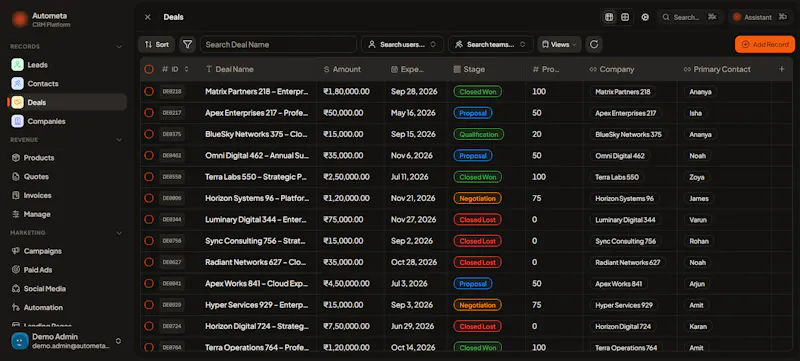The width and height of the screenshot is (800, 361).
Task: Open the filter funnel icon
Action: coord(187,44)
